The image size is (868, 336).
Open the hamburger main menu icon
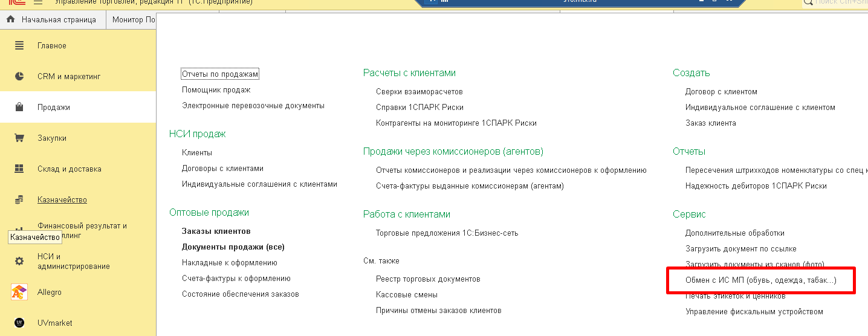pyautogui.click(x=38, y=2)
